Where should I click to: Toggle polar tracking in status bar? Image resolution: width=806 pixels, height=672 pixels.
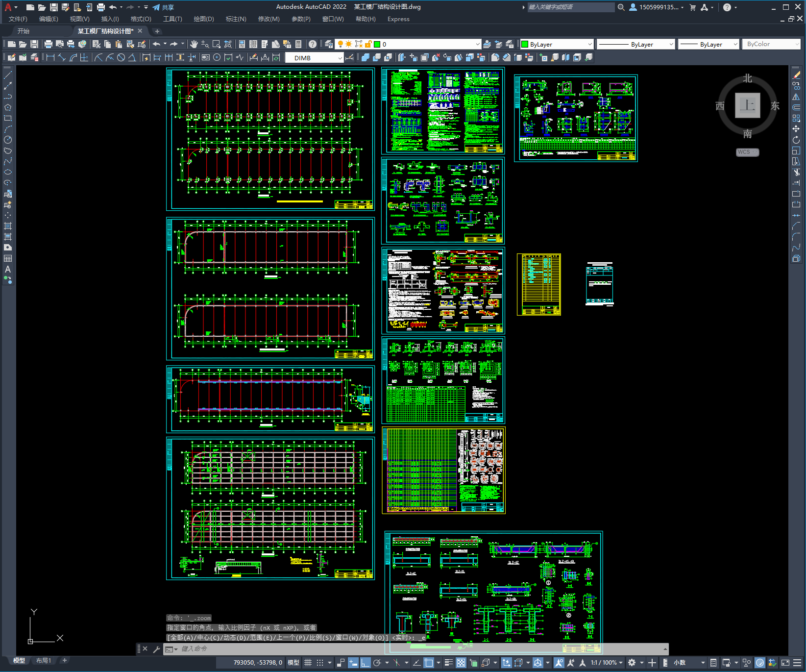pos(377,663)
